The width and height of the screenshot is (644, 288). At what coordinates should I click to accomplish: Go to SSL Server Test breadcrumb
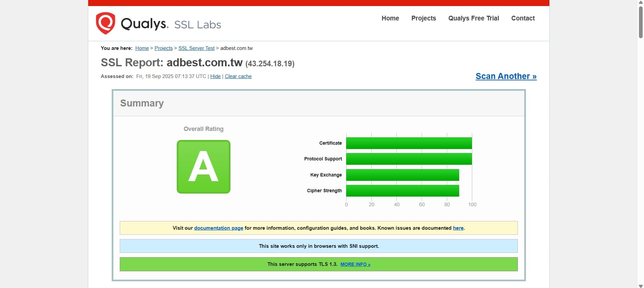click(196, 48)
